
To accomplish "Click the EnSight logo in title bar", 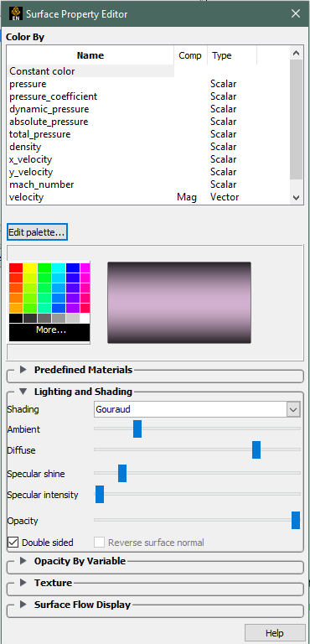I will [x=14, y=13].
